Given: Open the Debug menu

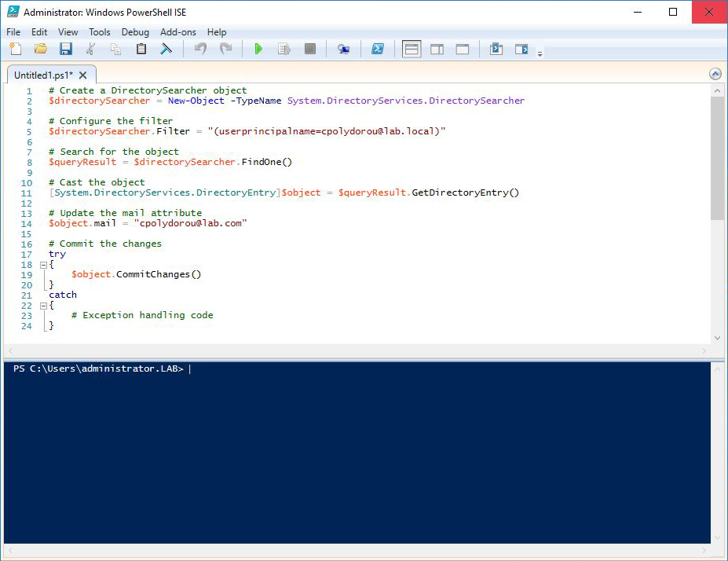Looking at the screenshot, I should [134, 32].
